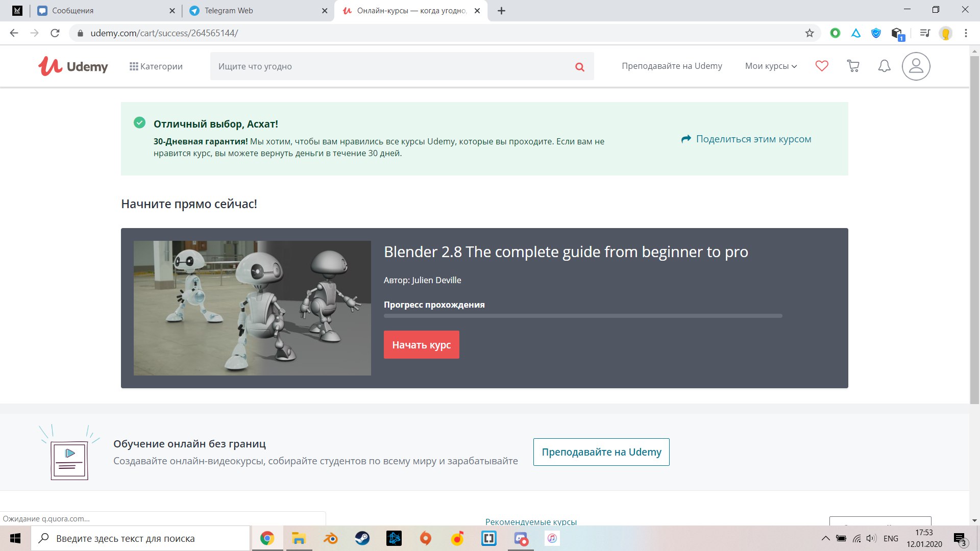This screenshot has width=980, height=551.
Task: Open Steam from the taskbar
Action: click(362, 538)
